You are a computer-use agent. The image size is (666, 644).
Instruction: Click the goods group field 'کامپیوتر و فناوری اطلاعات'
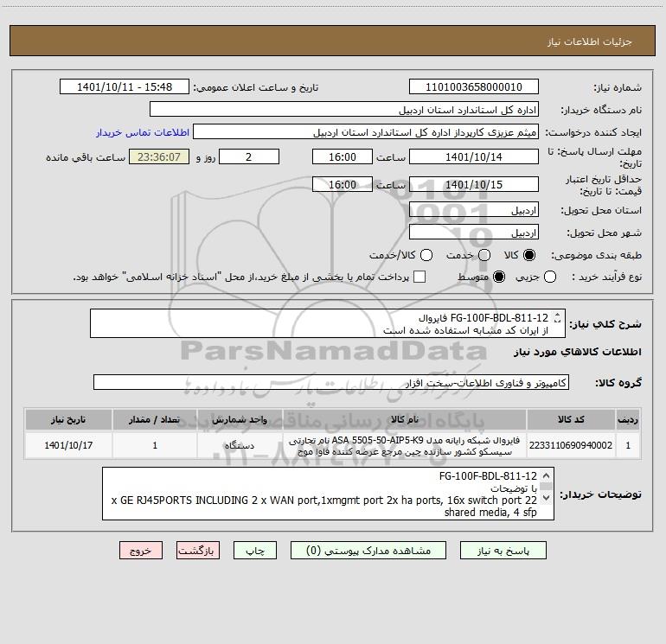click(x=331, y=382)
